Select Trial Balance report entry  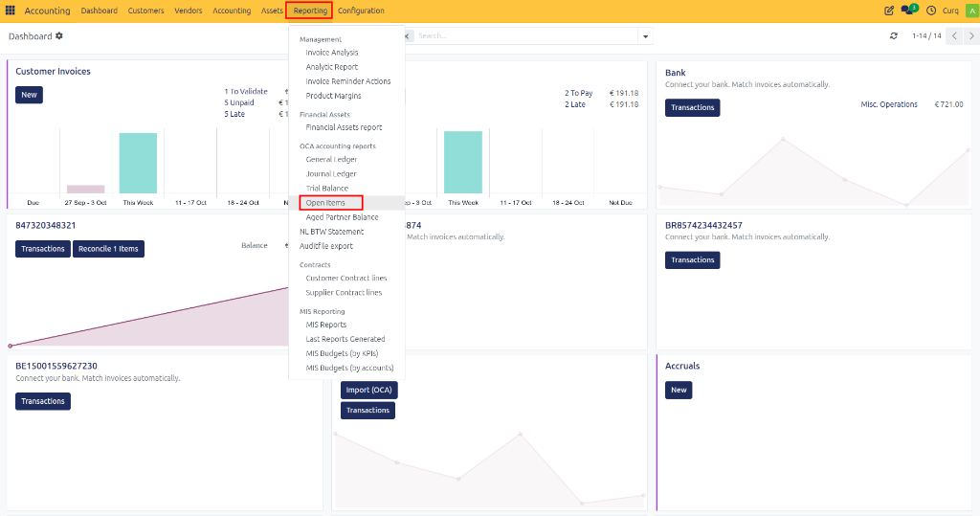(x=327, y=189)
